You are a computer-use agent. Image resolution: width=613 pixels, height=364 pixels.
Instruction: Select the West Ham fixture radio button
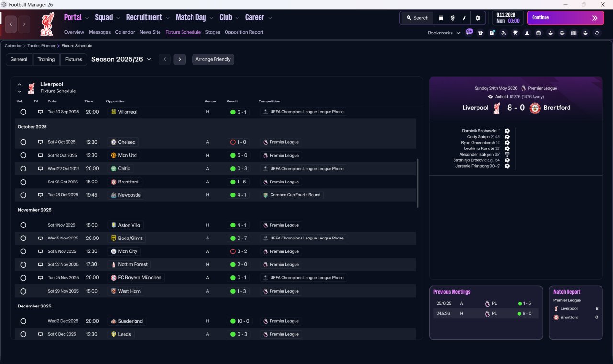point(23,291)
